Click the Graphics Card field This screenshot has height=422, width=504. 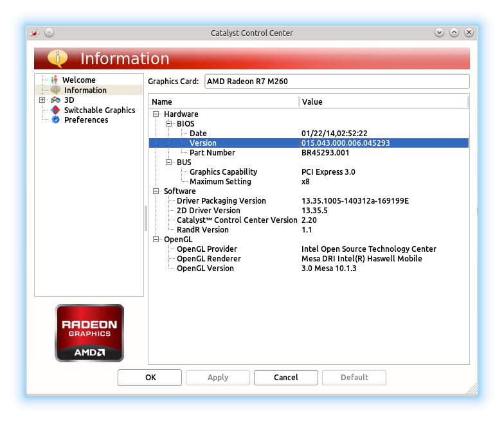[337, 81]
